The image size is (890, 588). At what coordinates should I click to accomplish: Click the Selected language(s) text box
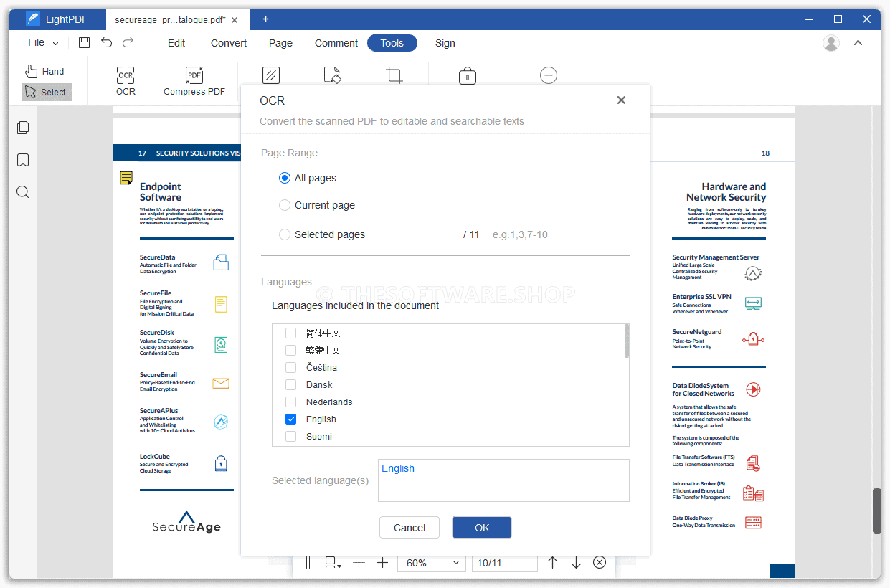[x=503, y=480]
